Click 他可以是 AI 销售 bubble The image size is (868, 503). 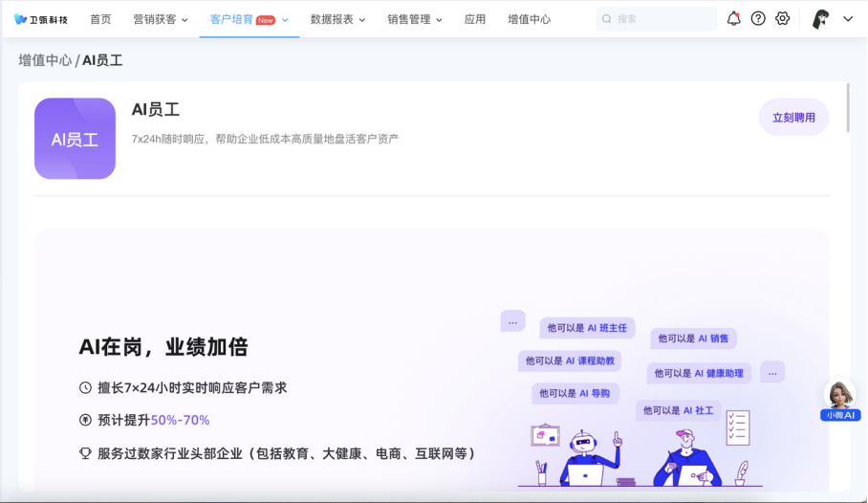pos(693,339)
